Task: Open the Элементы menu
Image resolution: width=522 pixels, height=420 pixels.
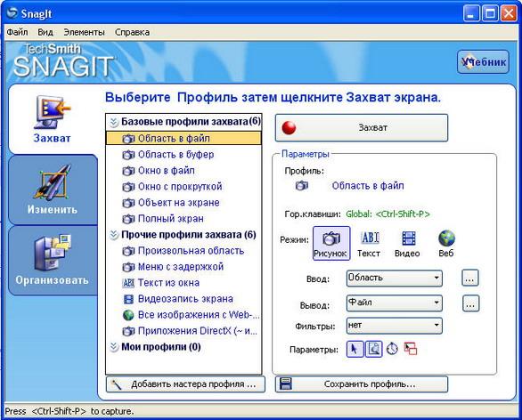Action: (x=84, y=32)
